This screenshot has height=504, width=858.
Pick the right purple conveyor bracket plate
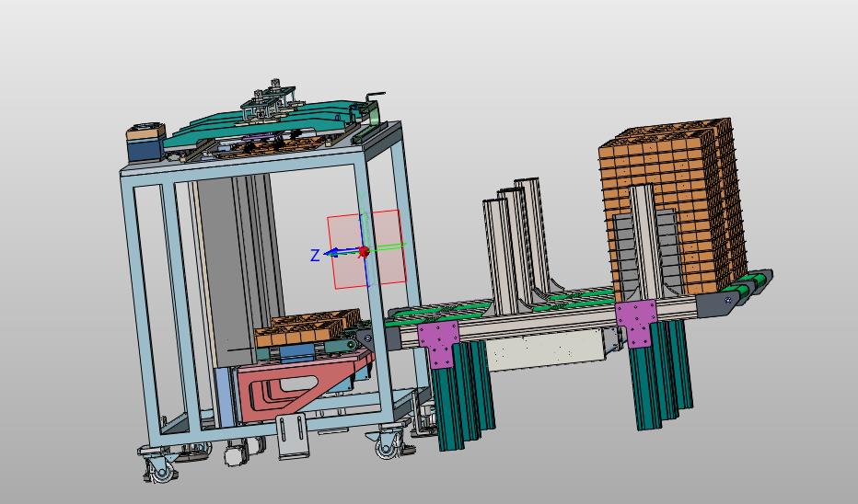[x=636, y=323]
